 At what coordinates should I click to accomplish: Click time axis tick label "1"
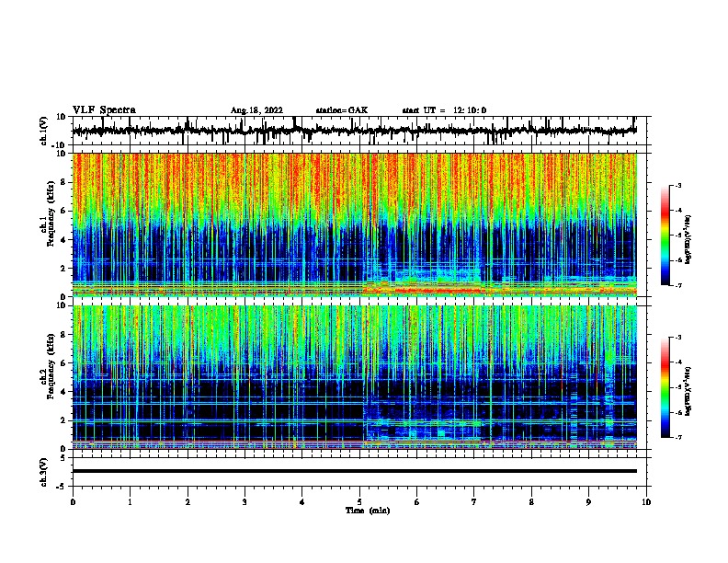130,501
